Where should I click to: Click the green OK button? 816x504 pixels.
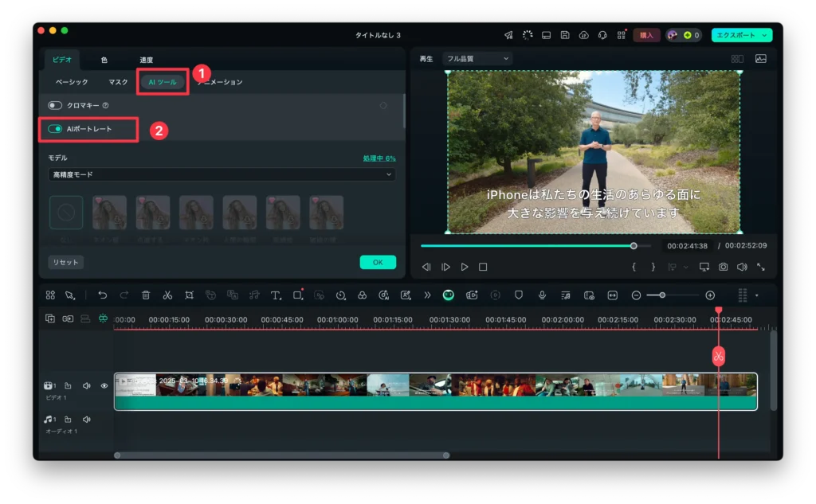coord(378,262)
